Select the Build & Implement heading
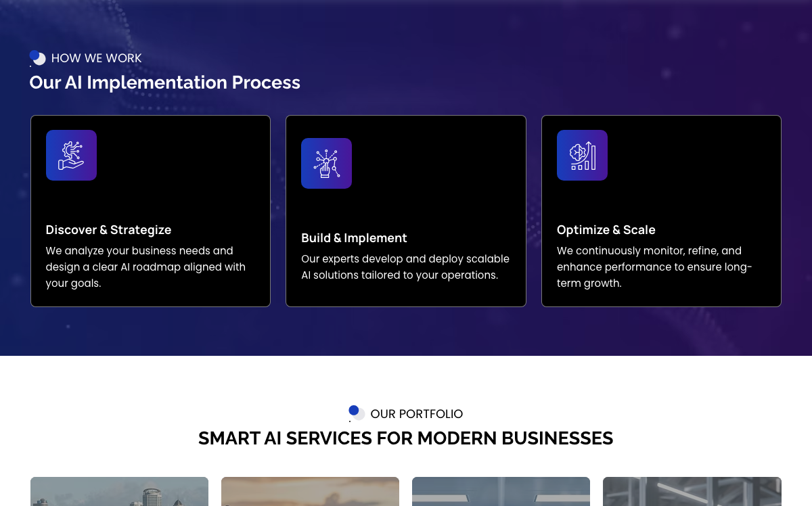The image size is (812, 506). [x=354, y=238]
